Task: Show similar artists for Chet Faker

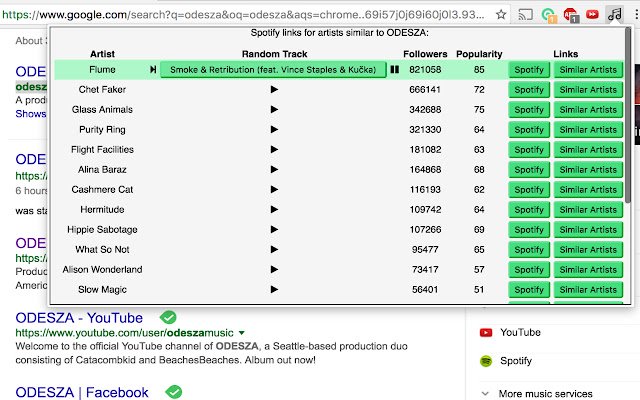Action: click(x=588, y=90)
